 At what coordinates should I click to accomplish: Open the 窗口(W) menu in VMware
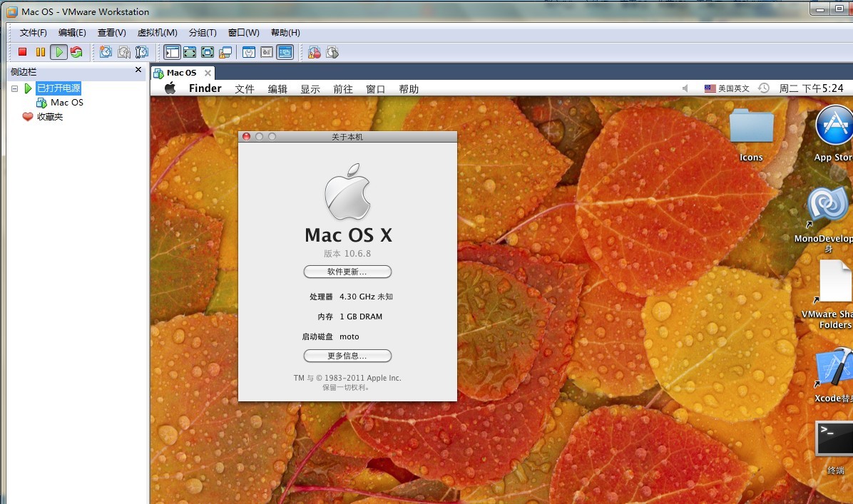[243, 33]
